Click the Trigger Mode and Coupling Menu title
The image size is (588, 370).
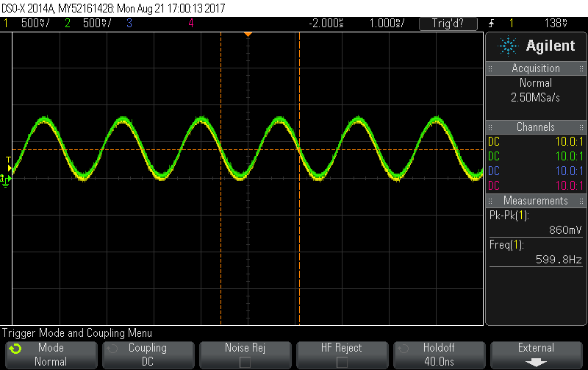77,333
